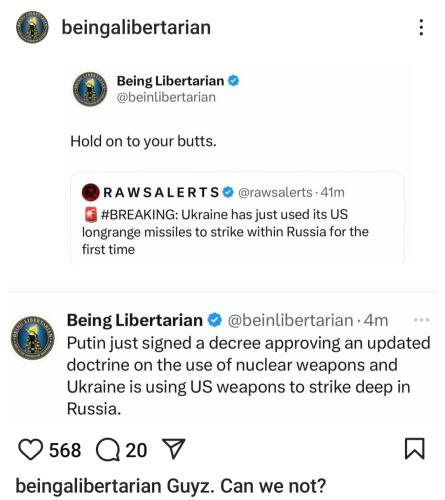Save the post with the bookmark icon
The image size is (445, 500).
415,449
